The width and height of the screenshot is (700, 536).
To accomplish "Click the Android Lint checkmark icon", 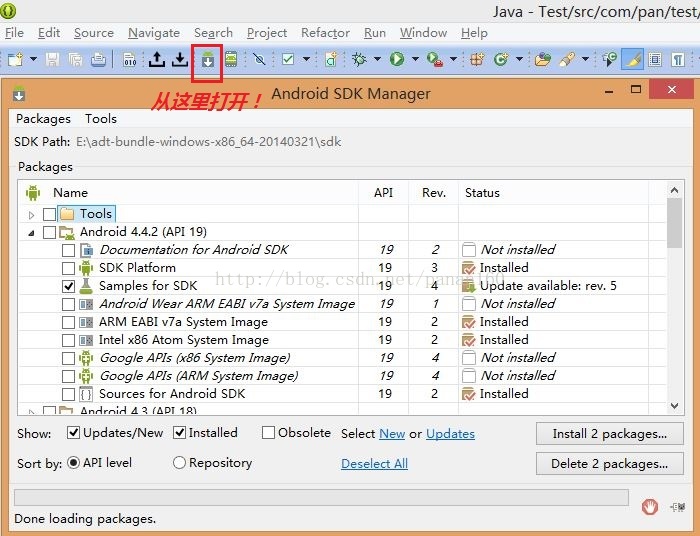I will (288, 59).
